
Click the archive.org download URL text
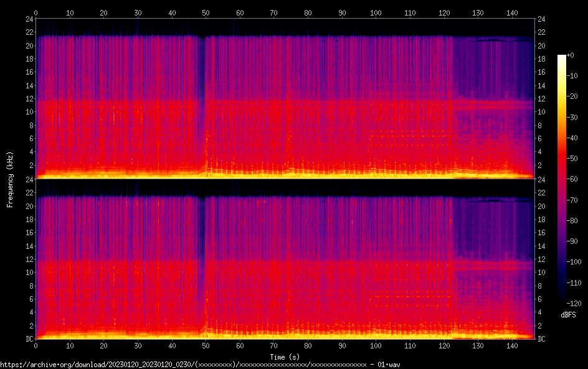tap(206, 364)
